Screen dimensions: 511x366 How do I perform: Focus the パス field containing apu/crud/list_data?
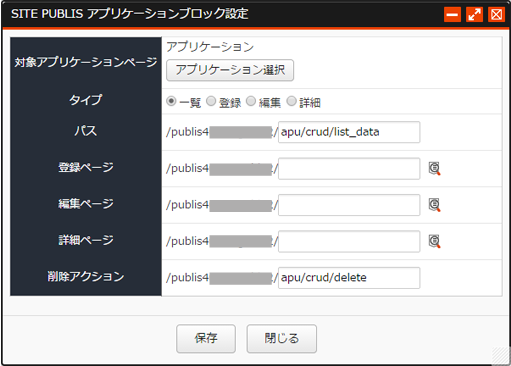point(349,132)
